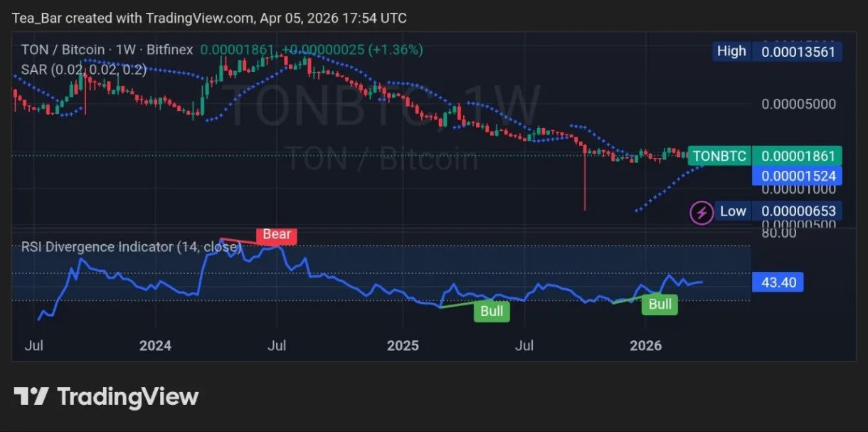868x432 pixels.
Task: Click the red Bear divergence label
Action: coord(276,235)
